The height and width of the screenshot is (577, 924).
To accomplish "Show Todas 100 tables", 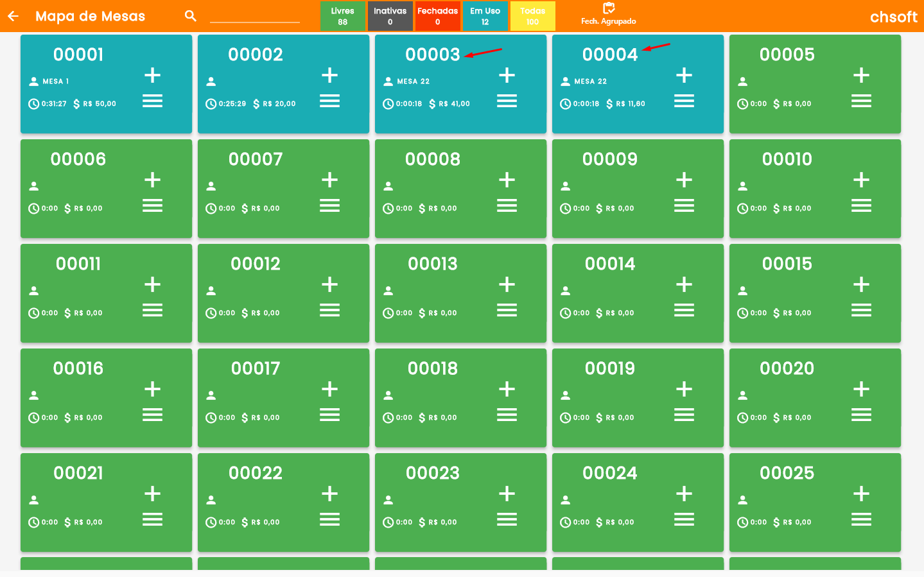I will [532, 16].
